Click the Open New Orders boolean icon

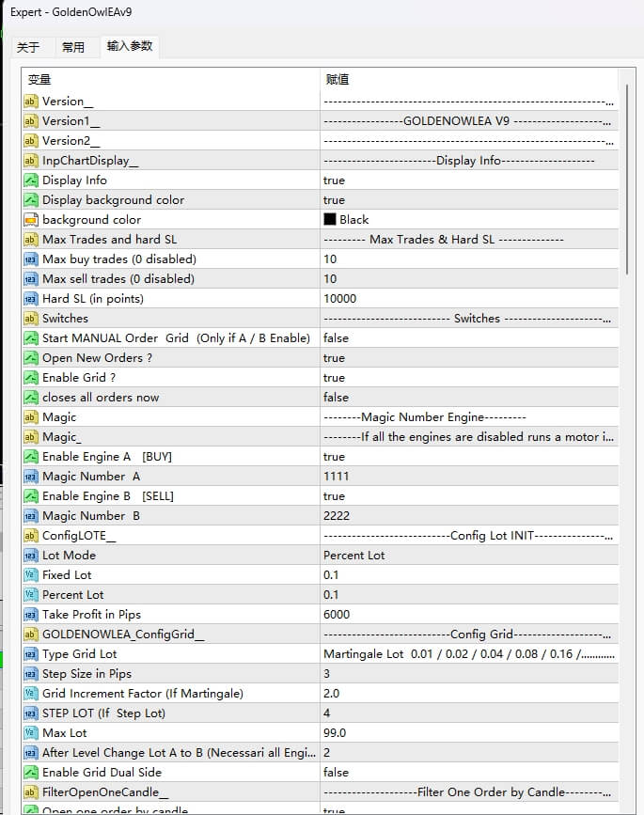31,358
